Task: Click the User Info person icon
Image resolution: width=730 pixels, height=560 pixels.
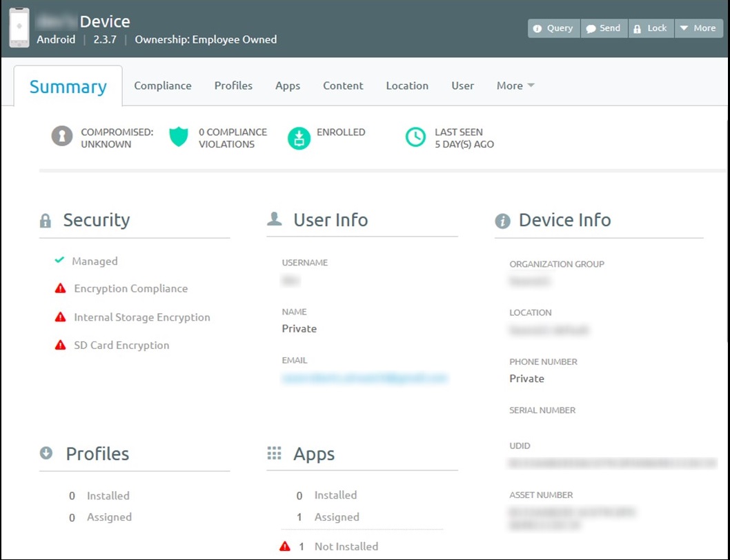Action: [274, 219]
